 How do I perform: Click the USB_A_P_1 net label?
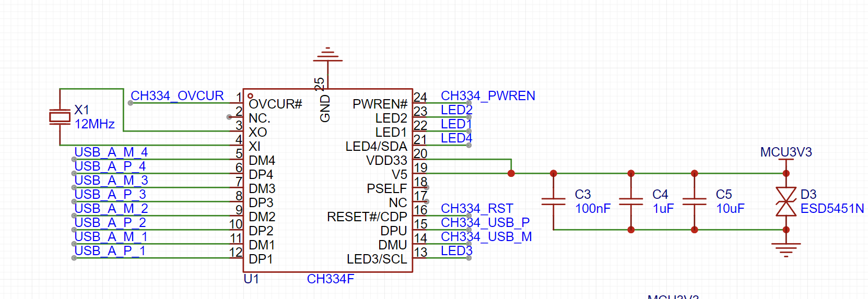110,251
